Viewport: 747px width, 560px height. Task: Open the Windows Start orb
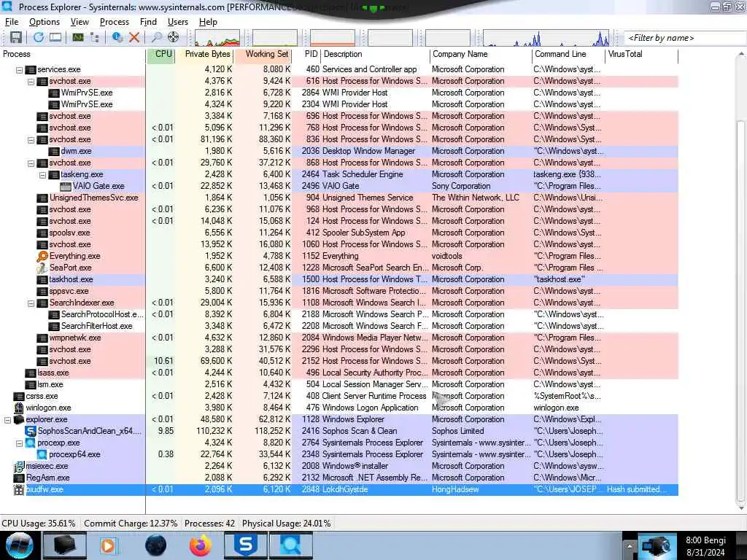(19, 545)
